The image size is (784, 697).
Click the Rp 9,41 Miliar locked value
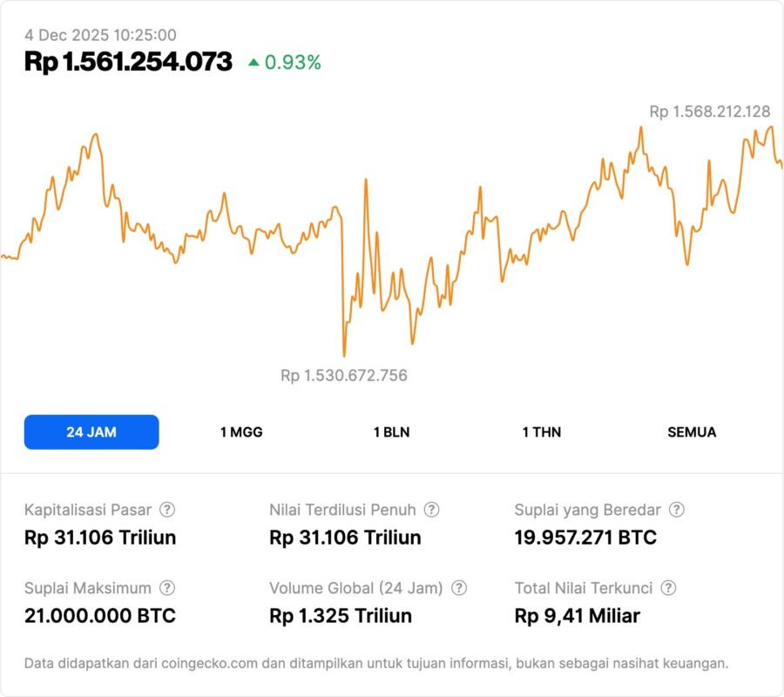[x=577, y=616]
